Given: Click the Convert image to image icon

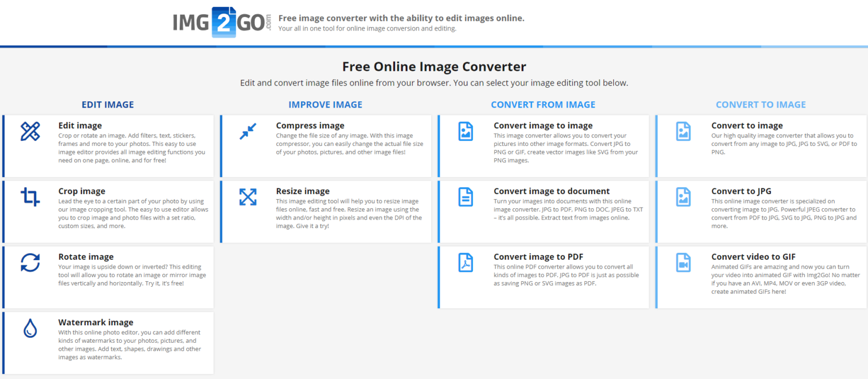Looking at the screenshot, I should [x=465, y=131].
